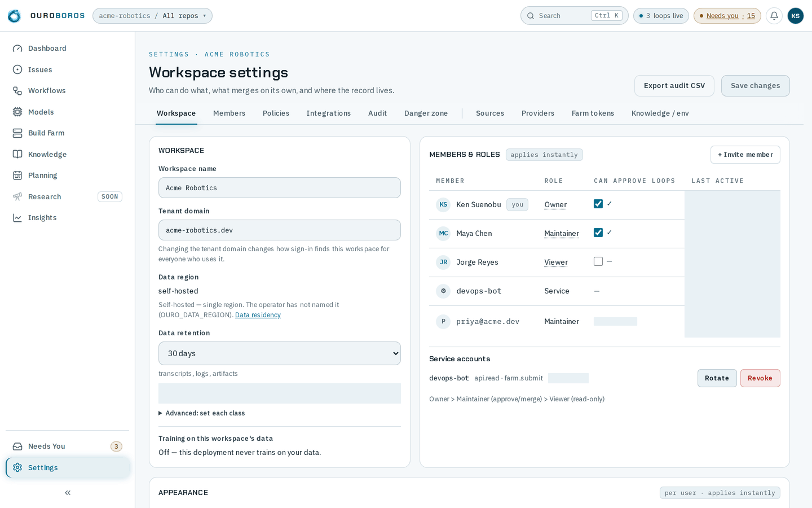Open Data retention 30 days dropdown
This screenshot has width=812, height=508.
click(x=280, y=353)
